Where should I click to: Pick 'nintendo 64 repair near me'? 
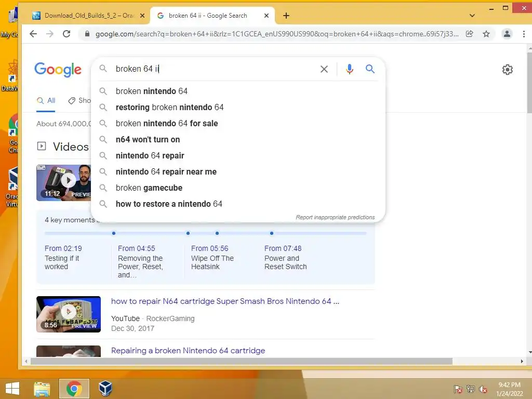(x=238, y=171)
